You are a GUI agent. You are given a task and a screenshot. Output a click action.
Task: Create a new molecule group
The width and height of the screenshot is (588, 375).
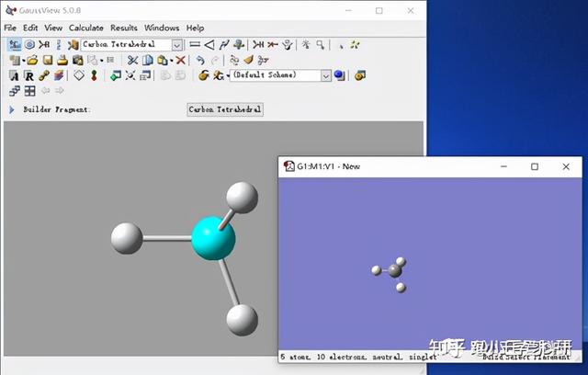coord(15,60)
